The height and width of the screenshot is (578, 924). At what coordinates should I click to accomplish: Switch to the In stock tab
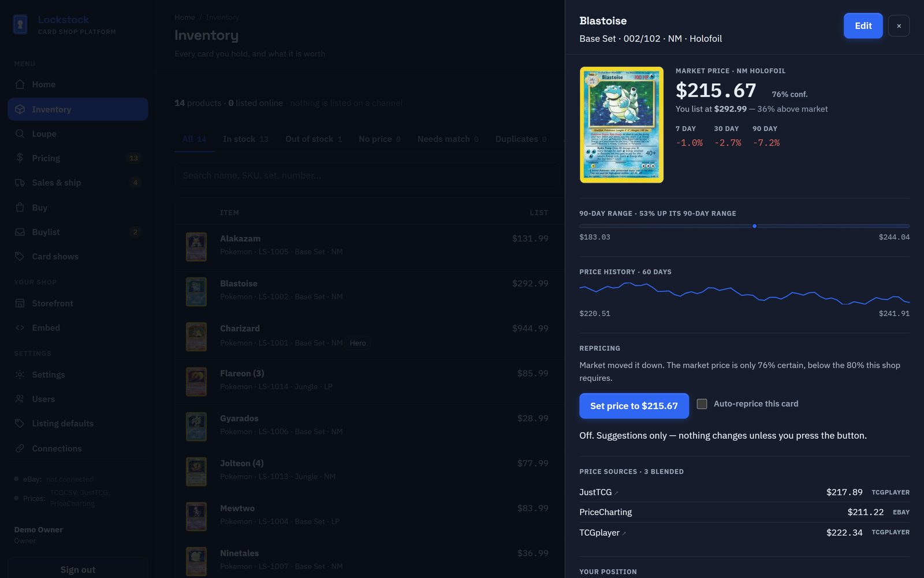pos(245,139)
